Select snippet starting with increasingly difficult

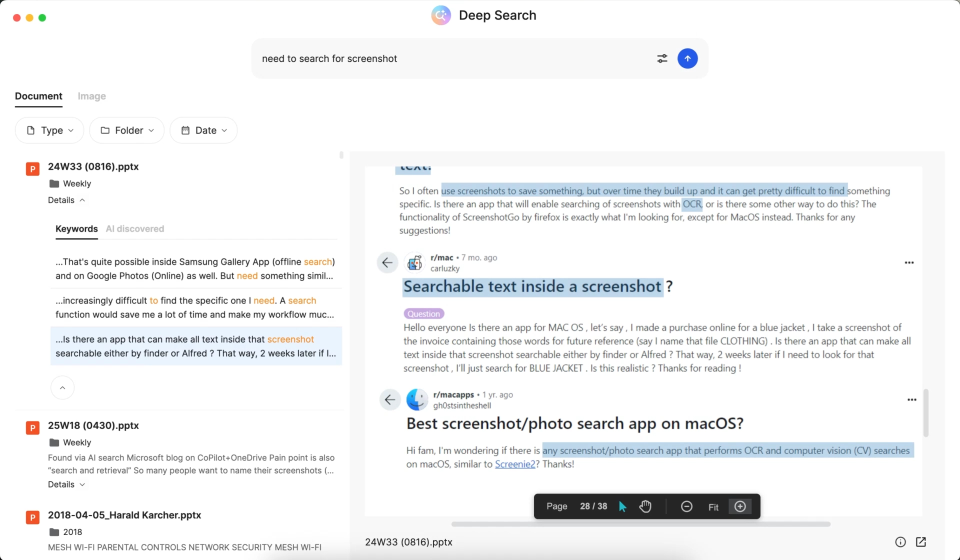pyautogui.click(x=196, y=307)
